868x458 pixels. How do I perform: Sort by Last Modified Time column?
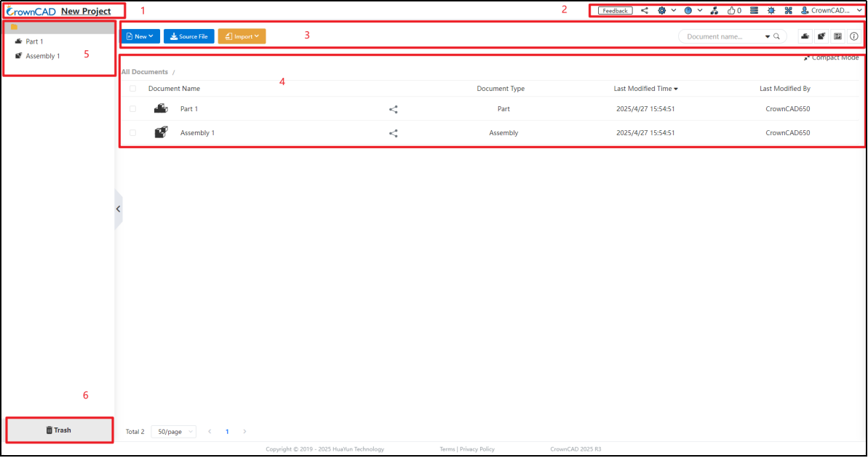pyautogui.click(x=645, y=89)
